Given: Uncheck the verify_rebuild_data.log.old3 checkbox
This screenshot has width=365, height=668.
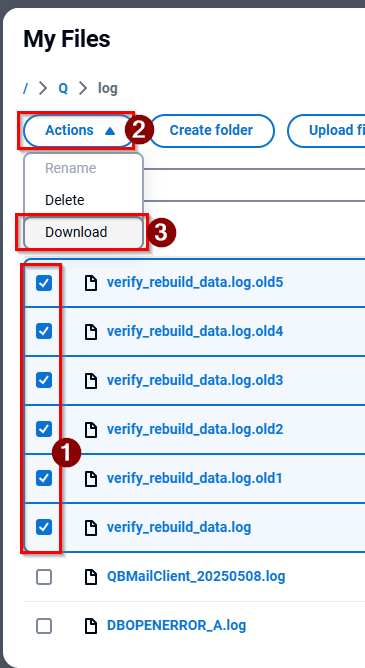Looking at the screenshot, I should [x=44, y=380].
